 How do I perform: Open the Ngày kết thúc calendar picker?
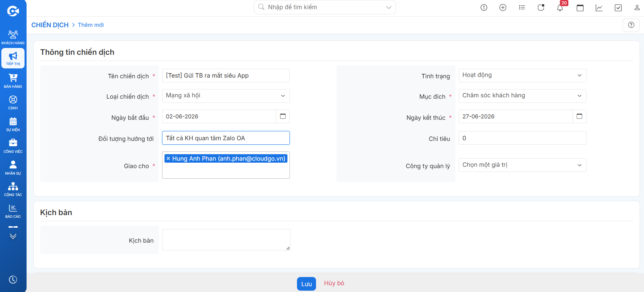click(579, 116)
